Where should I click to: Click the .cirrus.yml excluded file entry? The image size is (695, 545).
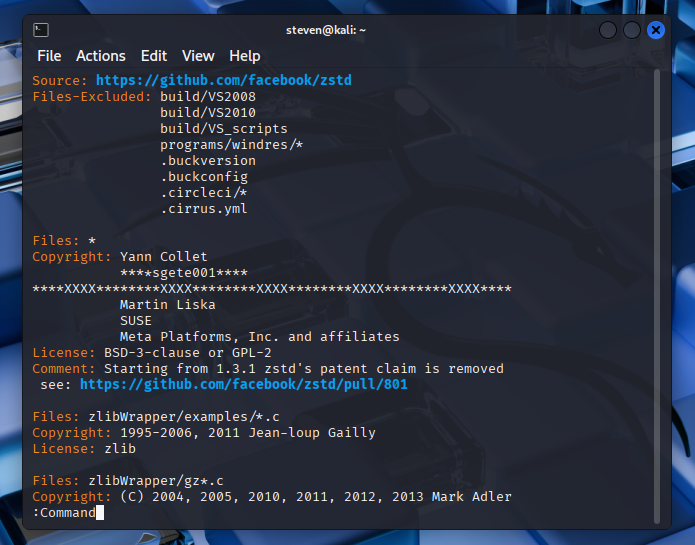tap(203, 209)
